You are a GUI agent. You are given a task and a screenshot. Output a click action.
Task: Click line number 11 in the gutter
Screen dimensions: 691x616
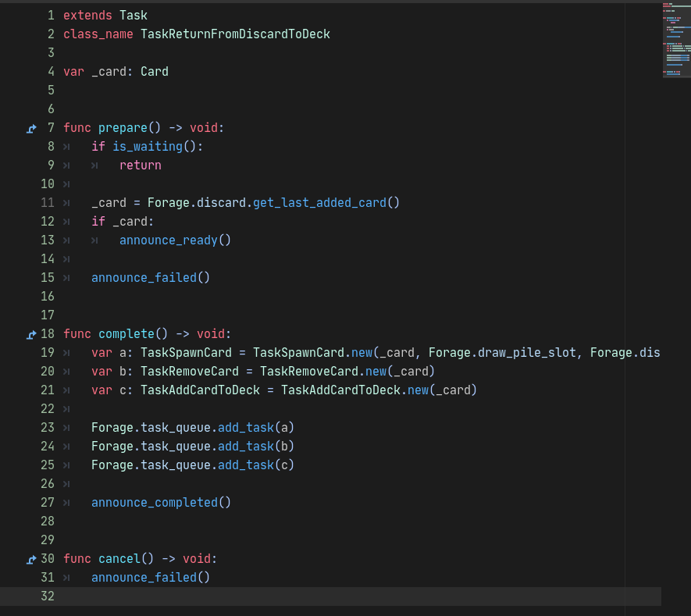point(47,202)
